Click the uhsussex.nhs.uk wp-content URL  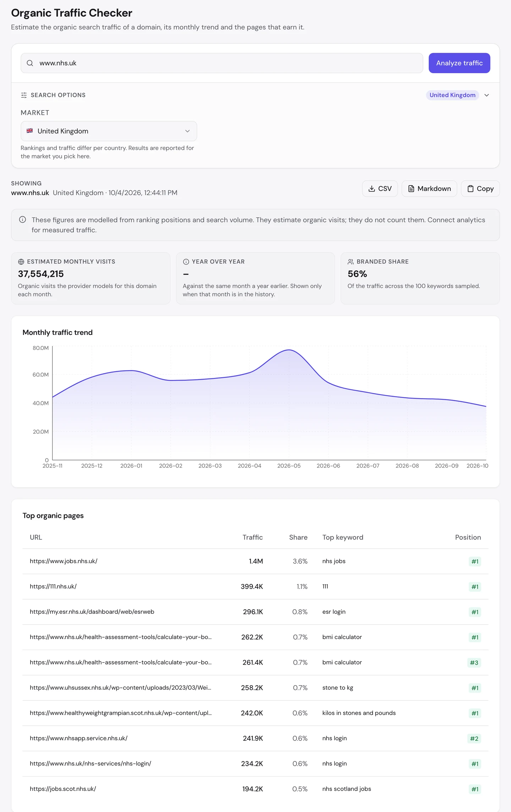pyautogui.click(x=120, y=688)
